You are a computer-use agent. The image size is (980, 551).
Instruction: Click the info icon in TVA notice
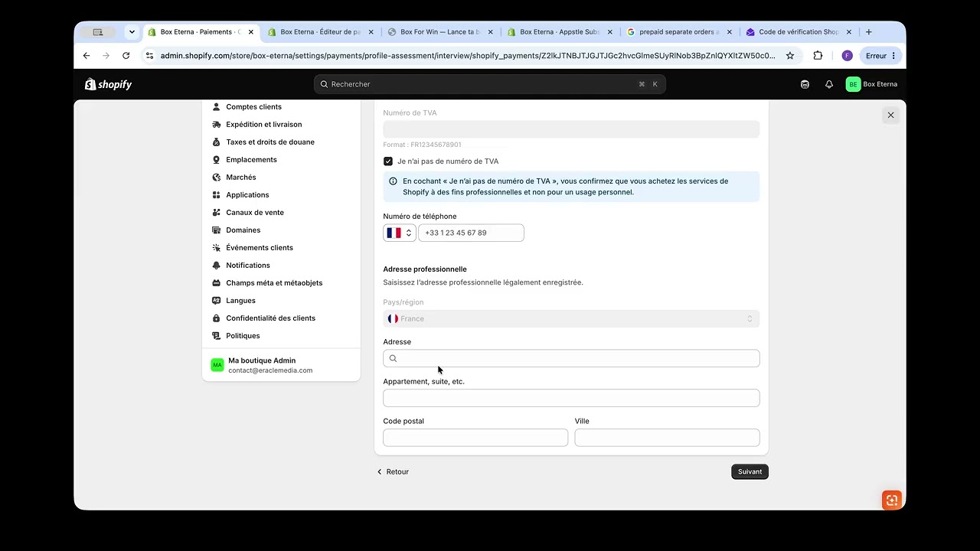click(394, 181)
